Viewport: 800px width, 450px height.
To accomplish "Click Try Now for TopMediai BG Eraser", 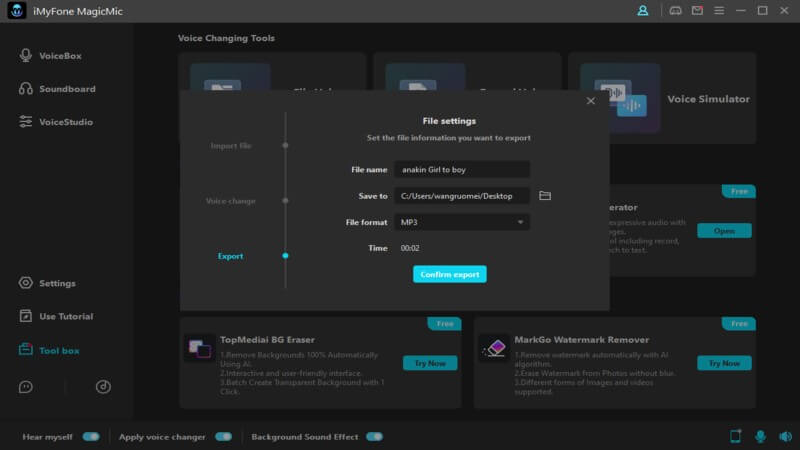I will coord(430,363).
